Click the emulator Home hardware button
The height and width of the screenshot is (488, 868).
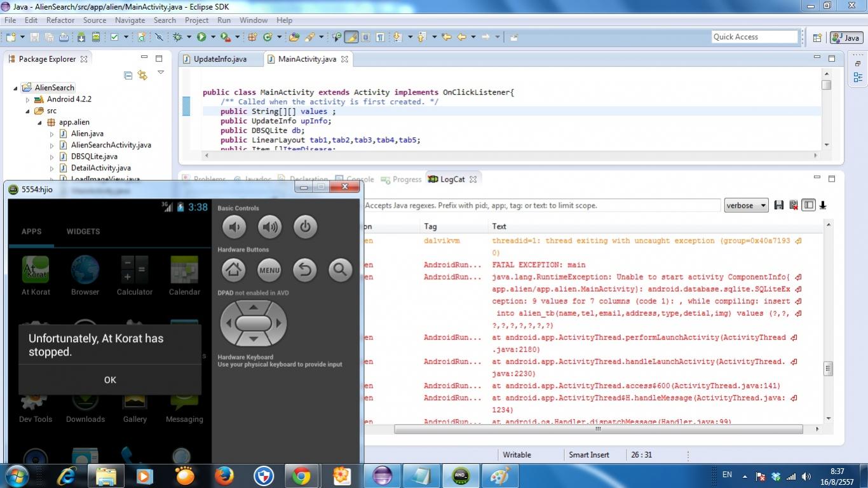coord(234,270)
